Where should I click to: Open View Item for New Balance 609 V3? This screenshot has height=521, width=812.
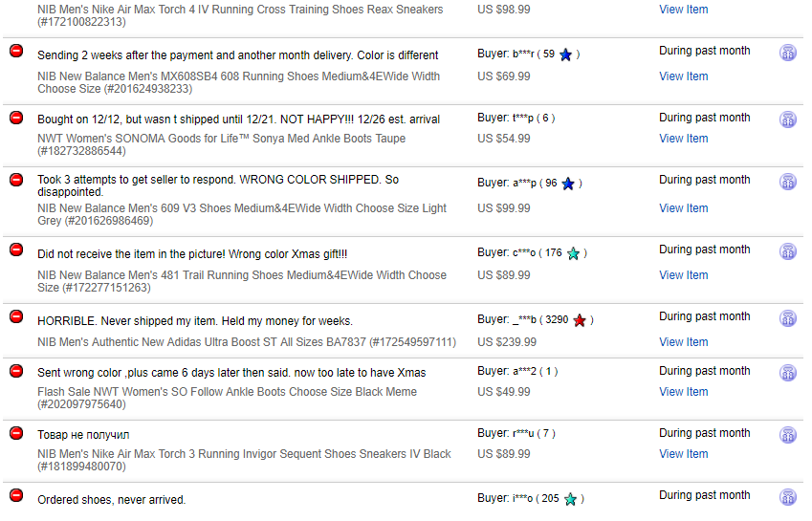tap(683, 208)
